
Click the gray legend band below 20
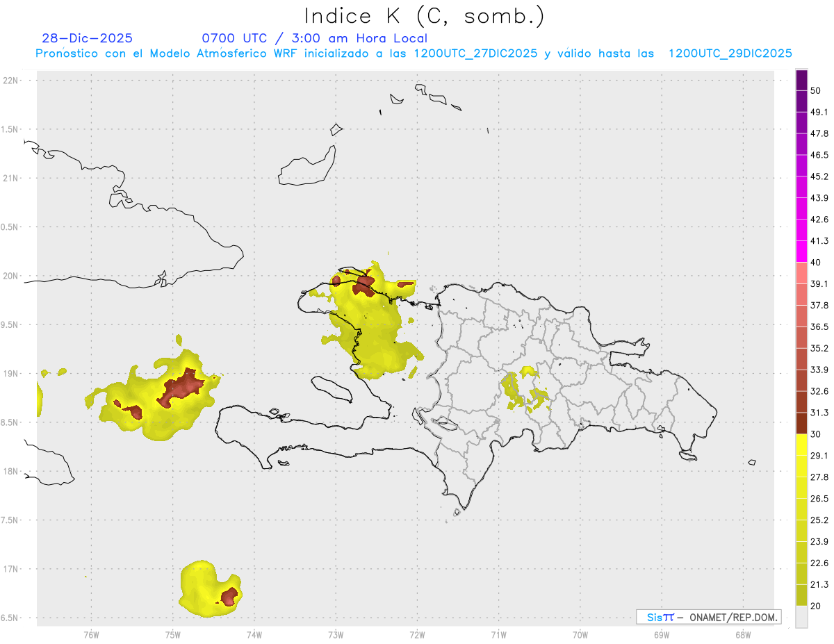[801, 617]
